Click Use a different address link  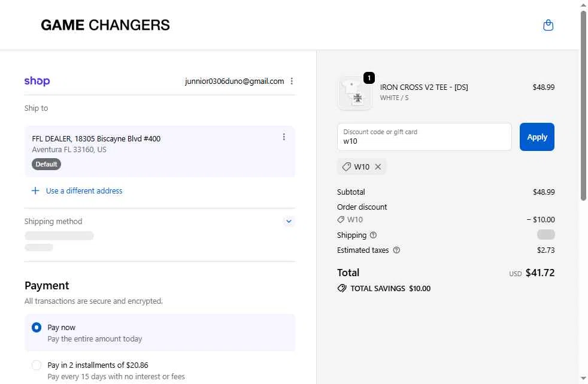(84, 191)
